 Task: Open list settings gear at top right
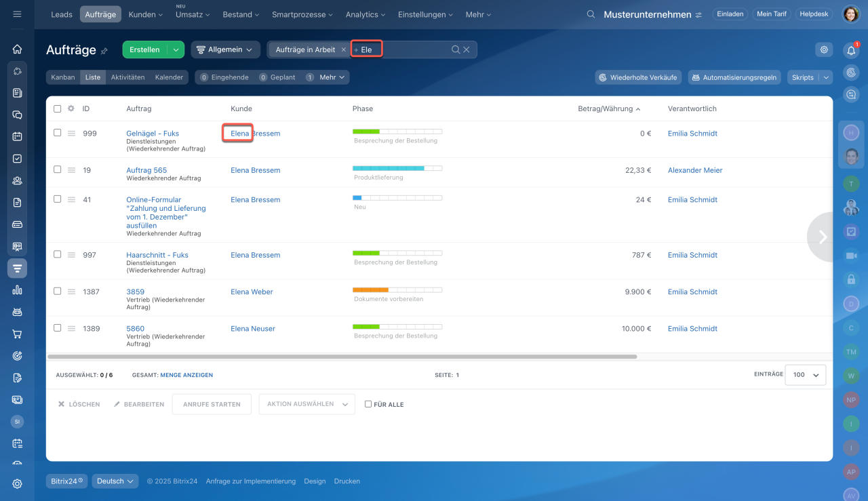point(824,49)
